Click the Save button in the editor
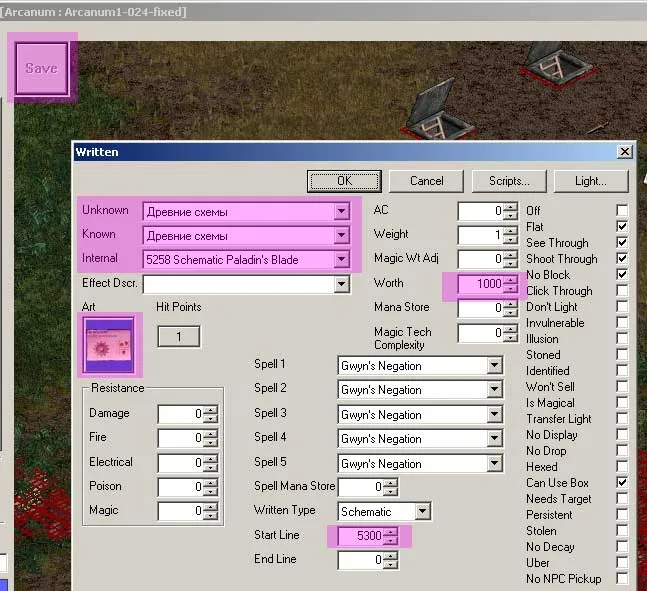Screen dimensions: 647x591 (41, 68)
